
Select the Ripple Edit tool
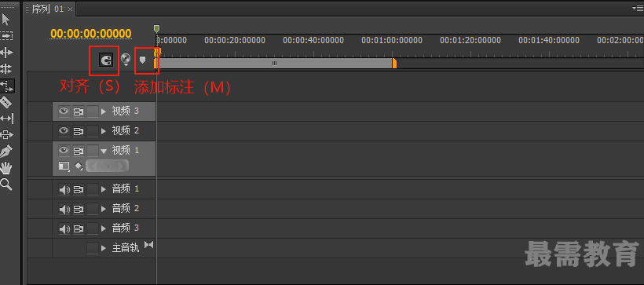coord(6,52)
